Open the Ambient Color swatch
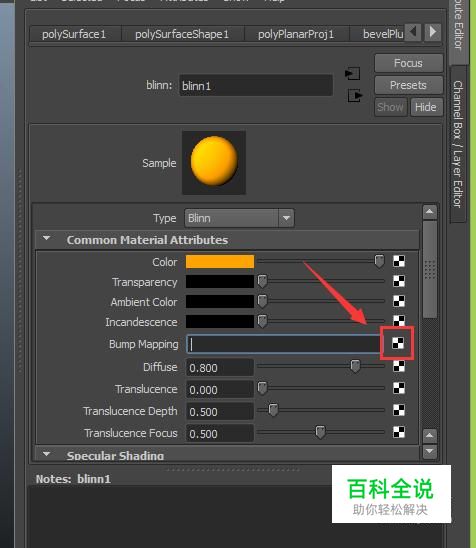 click(x=220, y=301)
